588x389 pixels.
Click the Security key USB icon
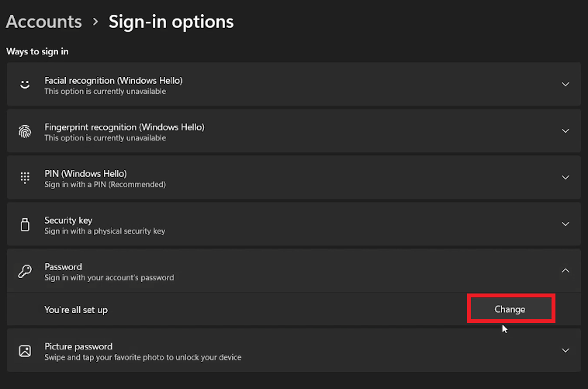point(25,224)
